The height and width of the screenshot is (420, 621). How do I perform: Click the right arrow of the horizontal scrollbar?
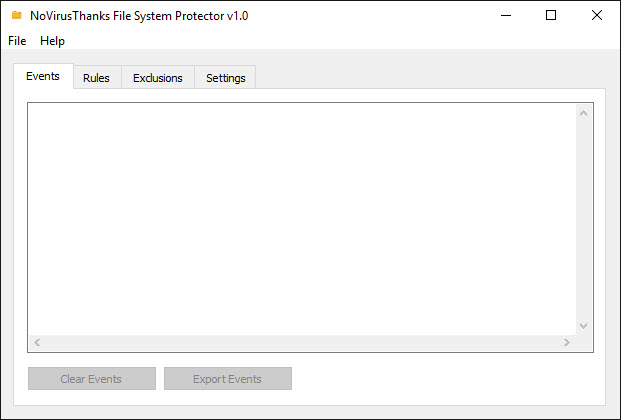click(x=567, y=342)
